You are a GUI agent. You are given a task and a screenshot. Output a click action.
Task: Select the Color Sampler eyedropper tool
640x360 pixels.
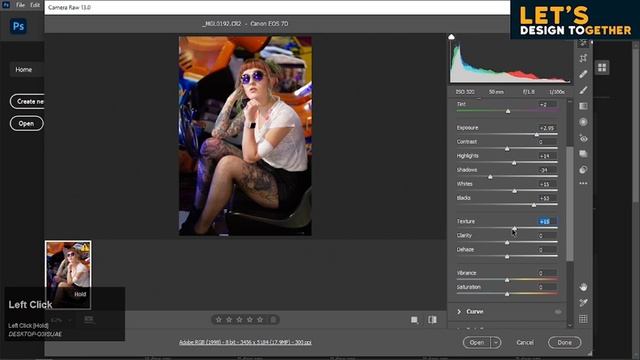[x=583, y=302]
